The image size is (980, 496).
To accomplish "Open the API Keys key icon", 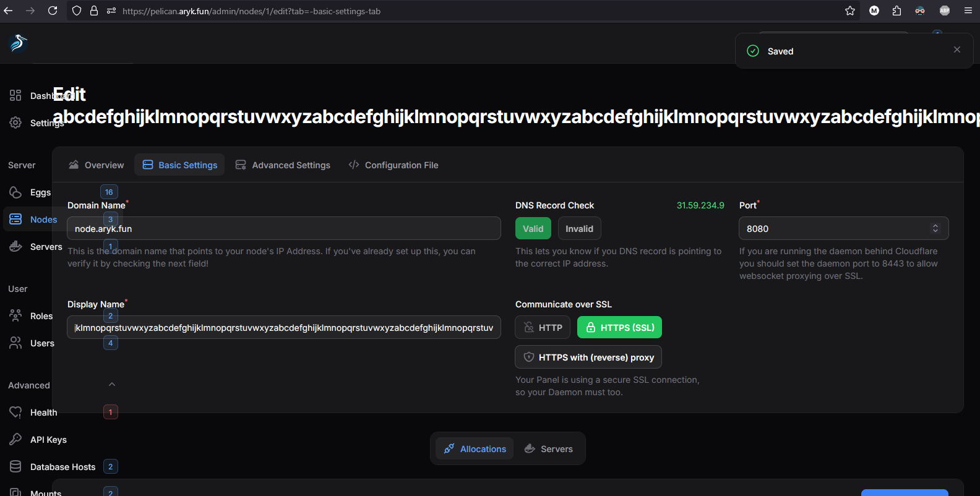I will pyautogui.click(x=15, y=440).
